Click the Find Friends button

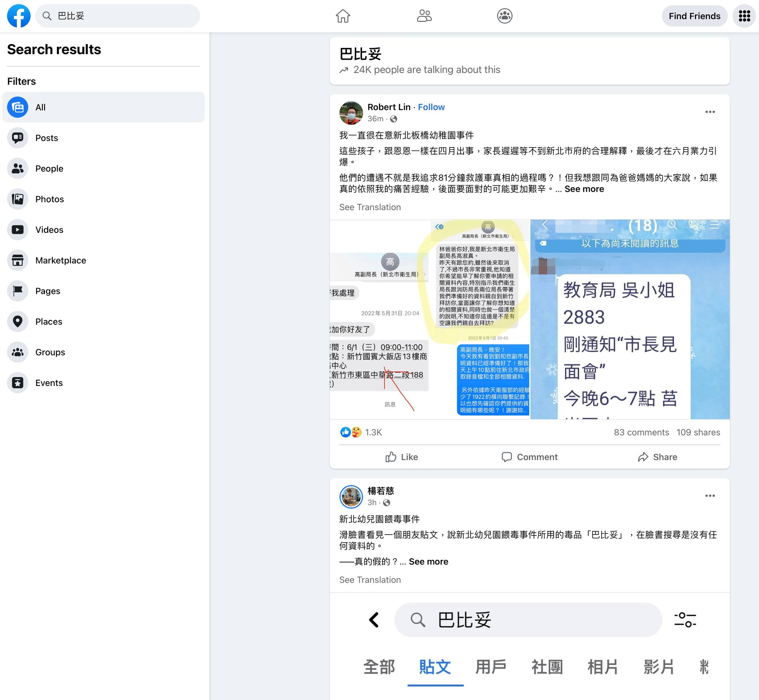coord(694,16)
